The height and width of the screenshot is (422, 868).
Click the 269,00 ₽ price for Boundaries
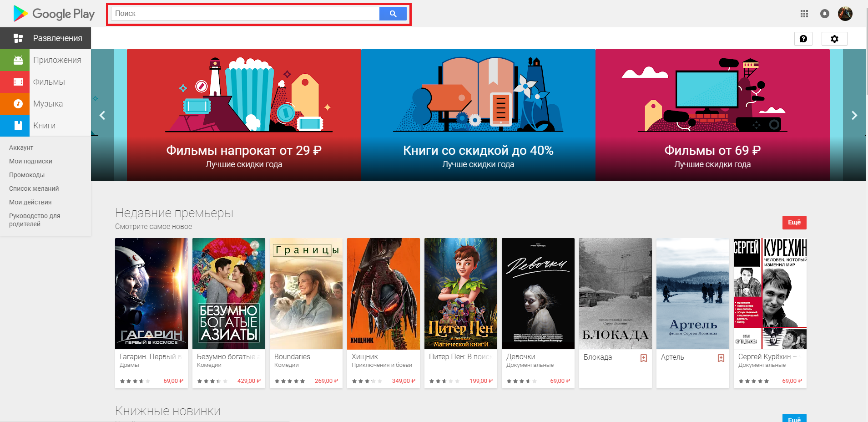pos(326,381)
